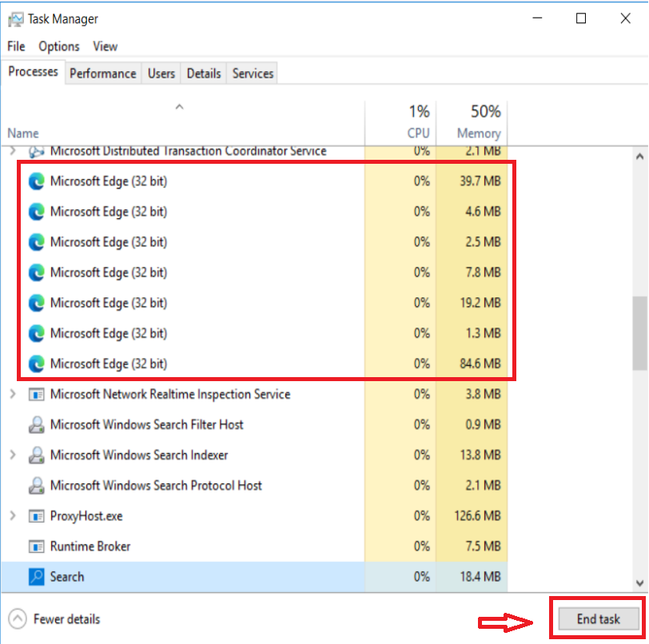Click the Task Manager title text
649x644 pixels.
click(63, 19)
